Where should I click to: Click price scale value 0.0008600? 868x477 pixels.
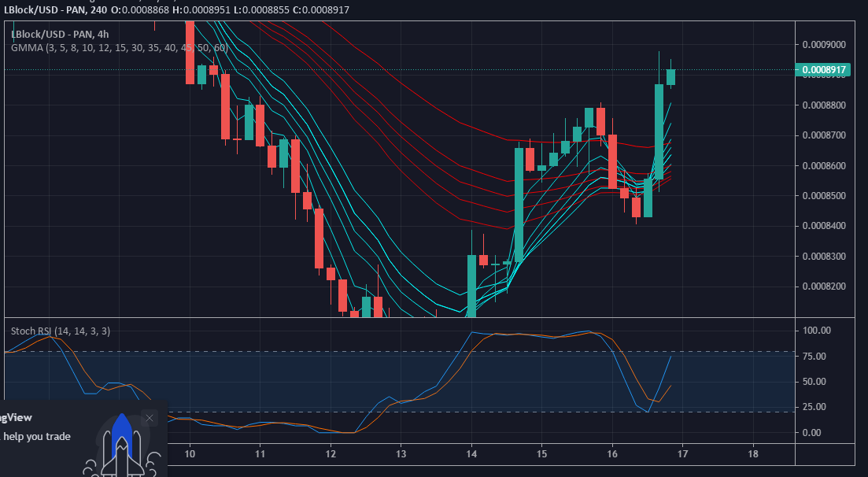pos(824,165)
